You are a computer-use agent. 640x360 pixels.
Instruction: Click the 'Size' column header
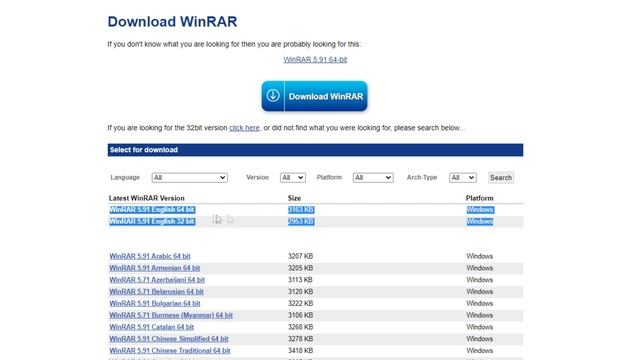(294, 198)
